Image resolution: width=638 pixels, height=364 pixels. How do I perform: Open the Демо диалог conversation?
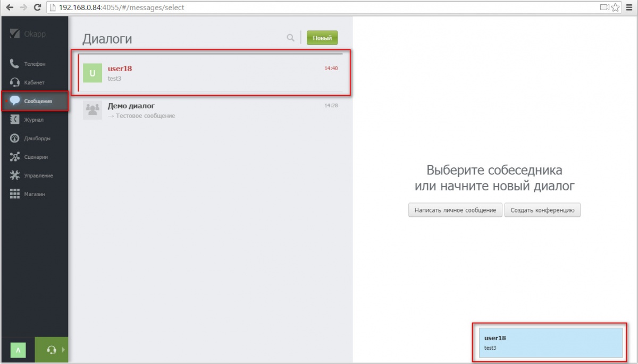[x=213, y=111]
